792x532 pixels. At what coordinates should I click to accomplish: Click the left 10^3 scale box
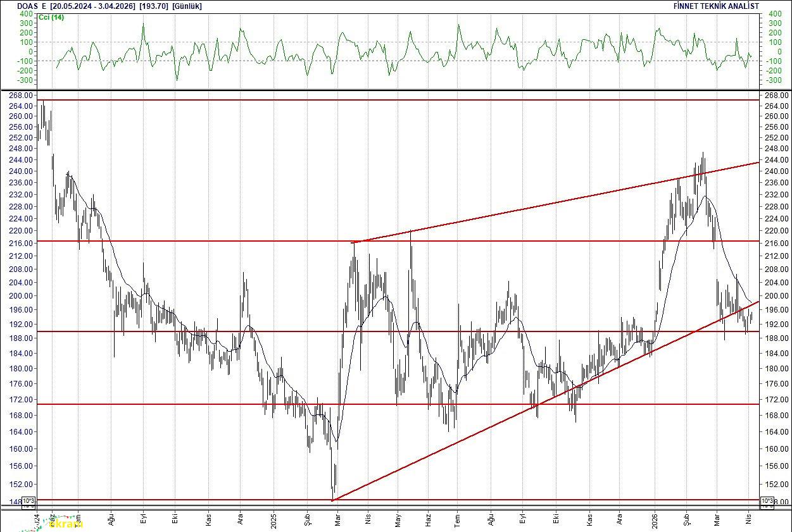point(29,502)
